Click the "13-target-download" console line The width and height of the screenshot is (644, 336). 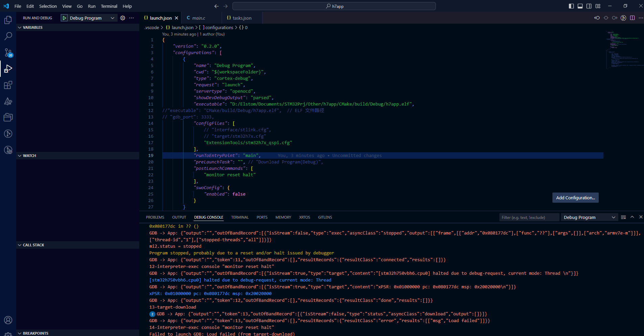click(173, 307)
